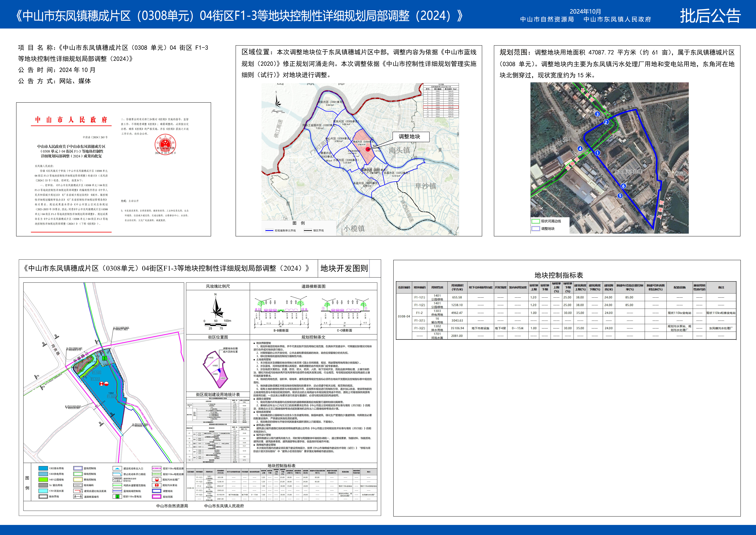The width and height of the screenshot is (756, 535).
Task: Click blue marker number 5 on satellite map
Action: (620, 196)
